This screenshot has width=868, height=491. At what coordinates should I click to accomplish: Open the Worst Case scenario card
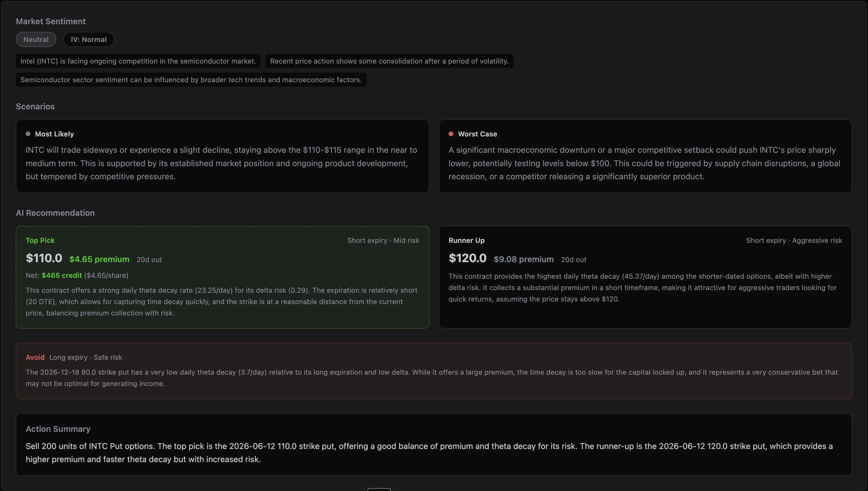click(645, 156)
